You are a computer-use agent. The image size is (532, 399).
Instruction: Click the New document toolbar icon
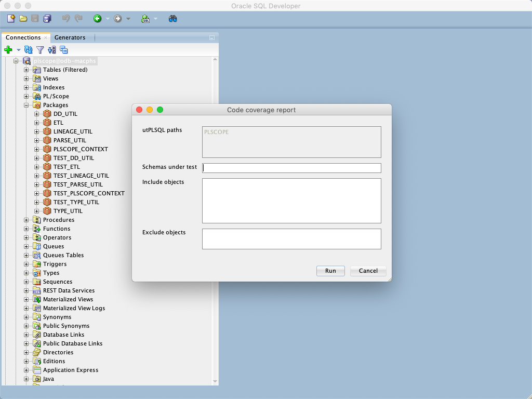9,18
